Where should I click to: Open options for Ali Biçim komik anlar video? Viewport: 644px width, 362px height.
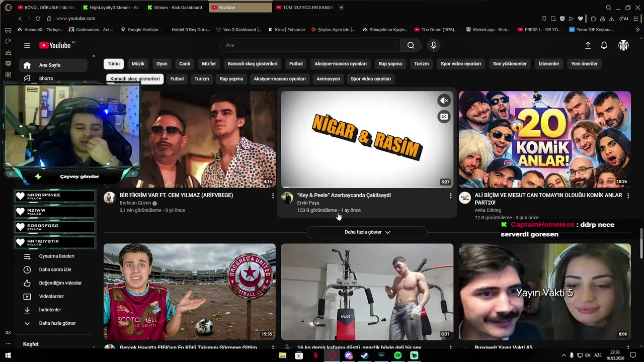[628, 196]
